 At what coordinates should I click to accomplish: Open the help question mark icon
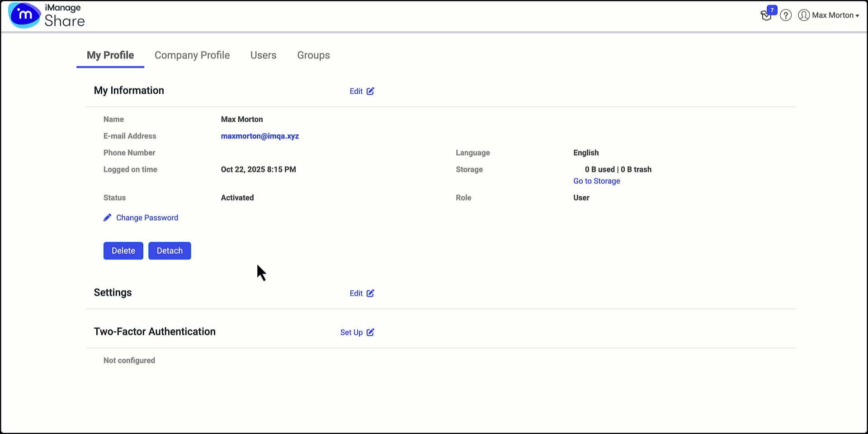[x=786, y=15]
